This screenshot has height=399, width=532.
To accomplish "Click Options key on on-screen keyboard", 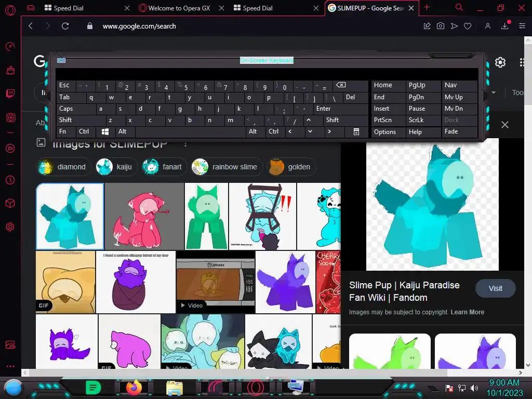I will [388, 131].
